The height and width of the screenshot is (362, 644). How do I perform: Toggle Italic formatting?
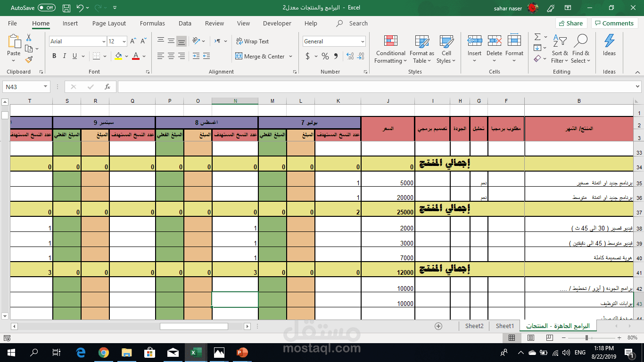pos(65,56)
